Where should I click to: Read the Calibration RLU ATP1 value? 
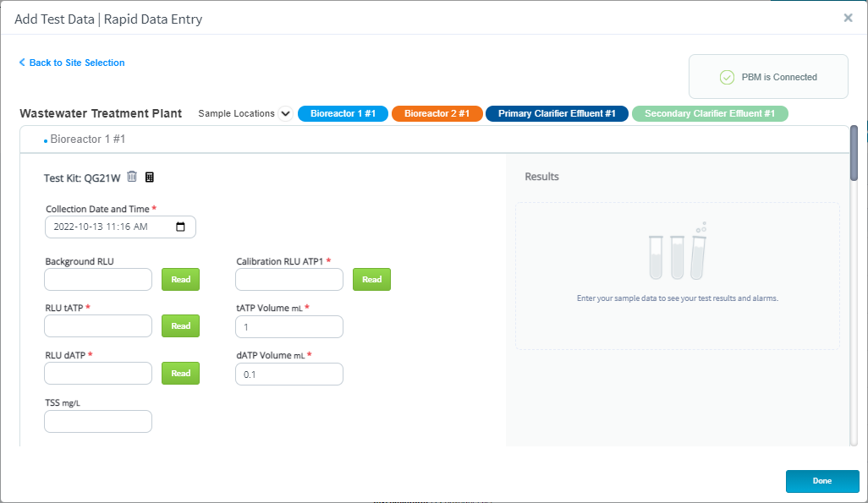click(x=371, y=280)
